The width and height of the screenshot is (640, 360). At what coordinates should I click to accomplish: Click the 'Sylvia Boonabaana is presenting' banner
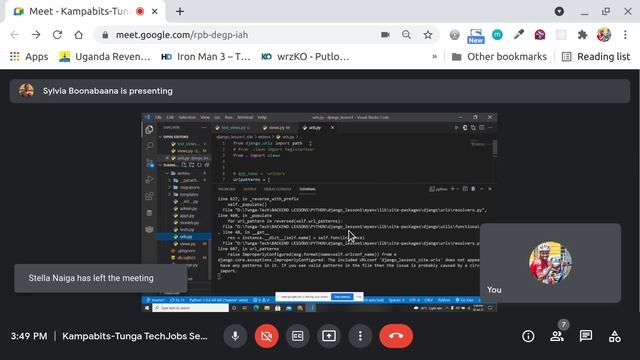tap(320, 91)
